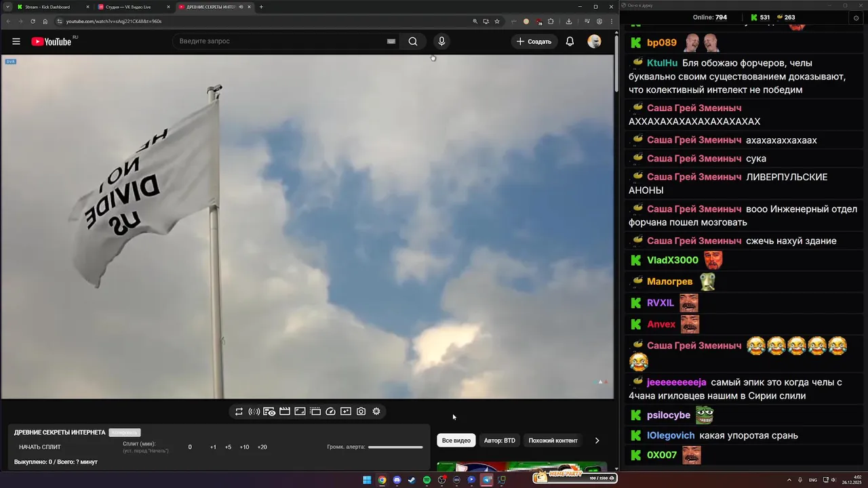Click username KtulHu in the chat

(x=663, y=63)
